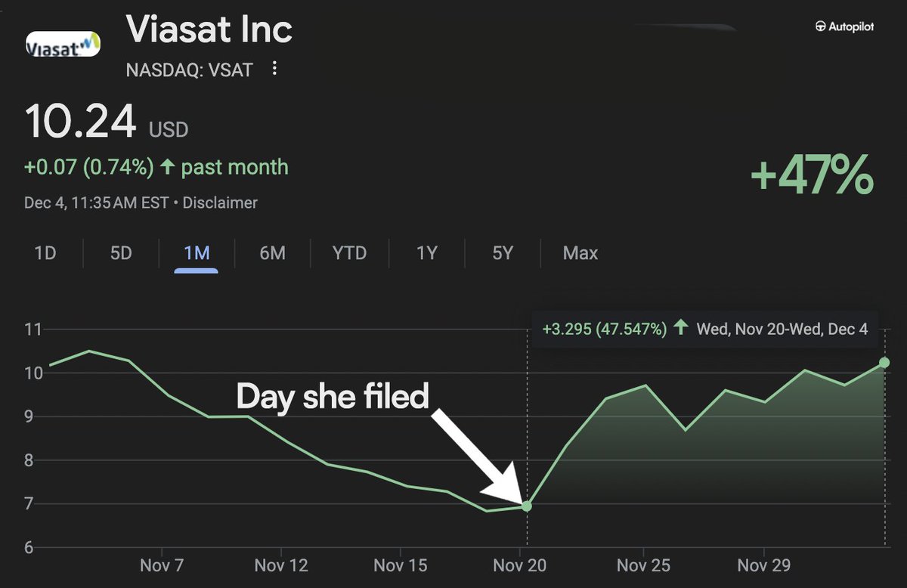Select the 1M range tab
Image resolution: width=907 pixels, height=588 pixels.
[197, 253]
